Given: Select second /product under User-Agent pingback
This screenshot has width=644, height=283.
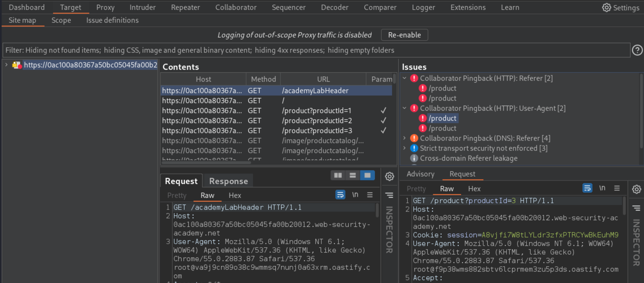Looking at the screenshot, I should point(442,128).
